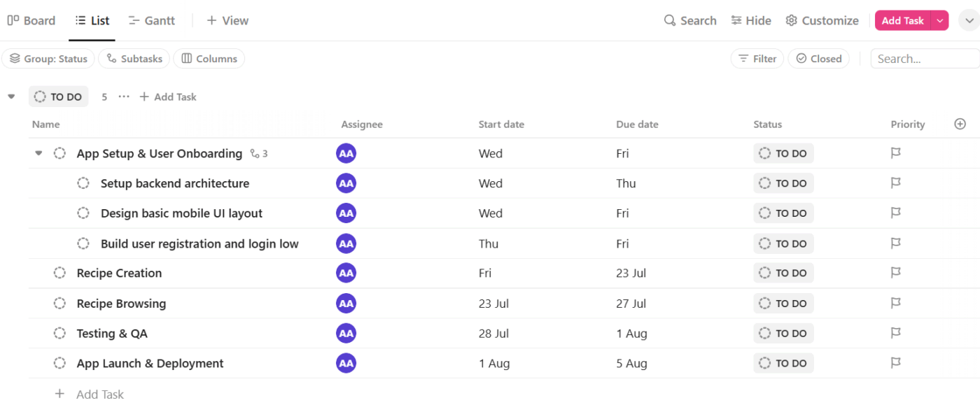Open the TO DO group ellipsis menu
The width and height of the screenshot is (980, 405).
[124, 97]
